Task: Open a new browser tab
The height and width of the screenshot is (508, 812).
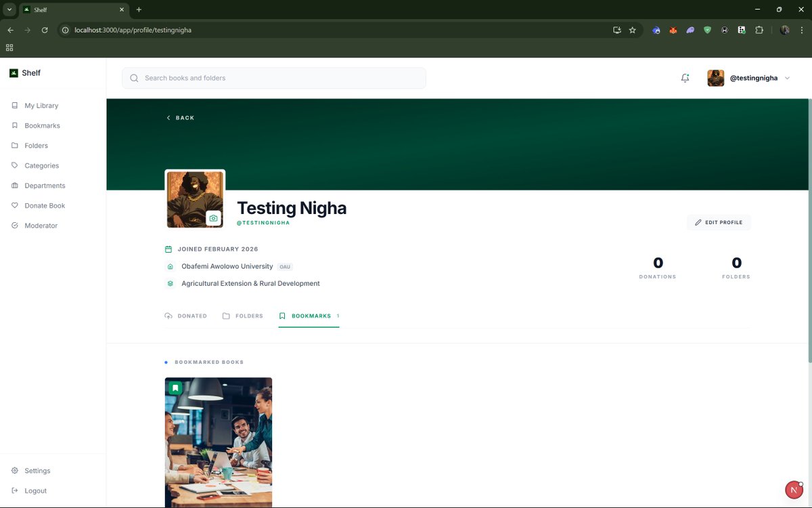Action: [x=139, y=9]
